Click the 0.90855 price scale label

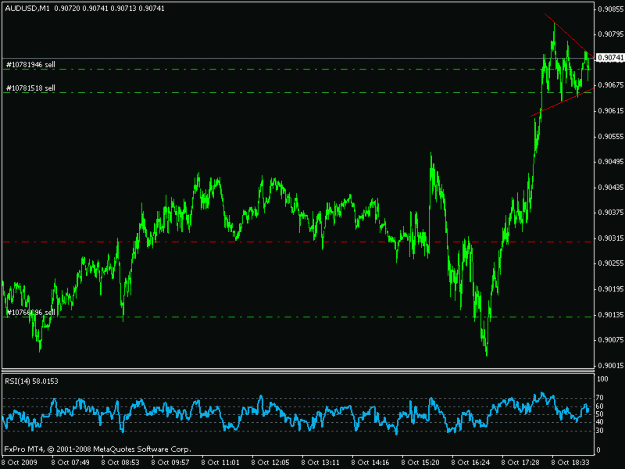[x=610, y=9]
